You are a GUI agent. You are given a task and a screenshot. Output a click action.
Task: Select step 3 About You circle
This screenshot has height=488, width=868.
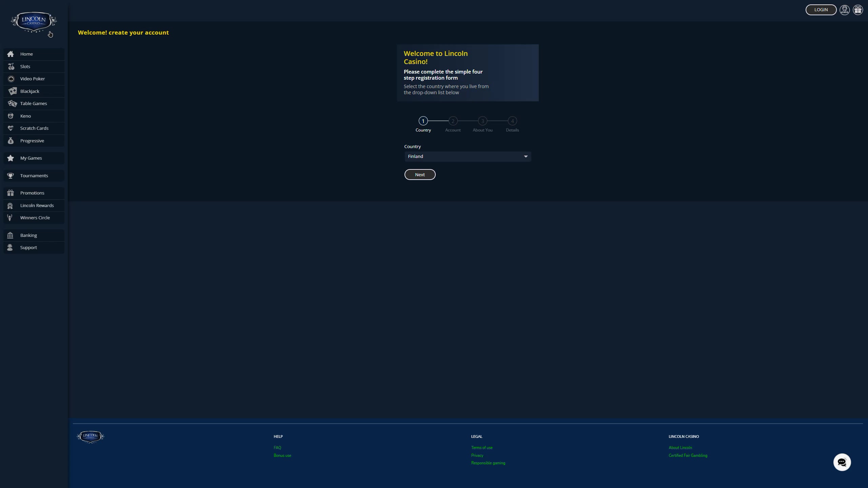[x=482, y=121]
